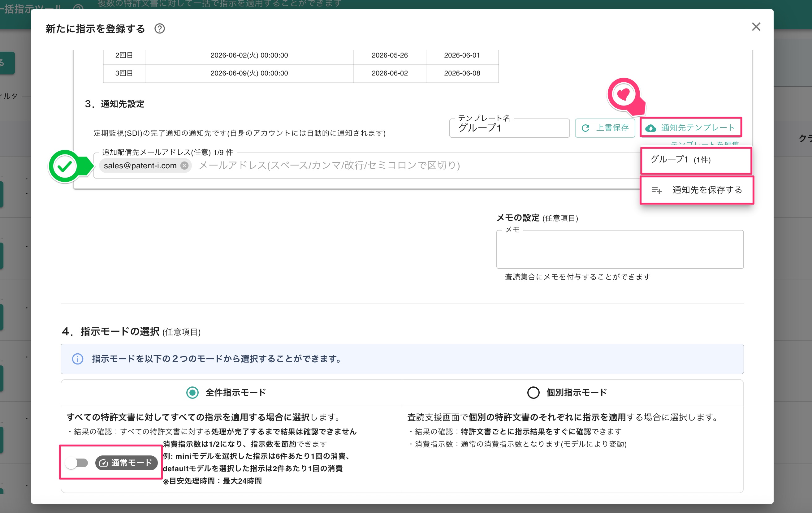The image size is (812, 513).
Task: Click the 2026-06-02(火) 00:00:00 schedule cell
Action: tap(249, 55)
